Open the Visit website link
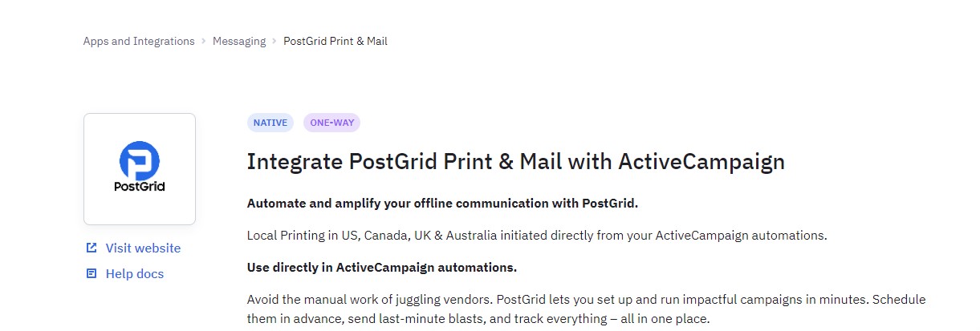 tap(143, 248)
